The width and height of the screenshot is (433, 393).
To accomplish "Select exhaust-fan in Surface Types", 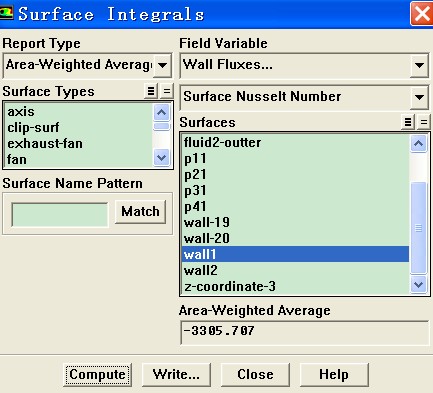I will pos(78,144).
